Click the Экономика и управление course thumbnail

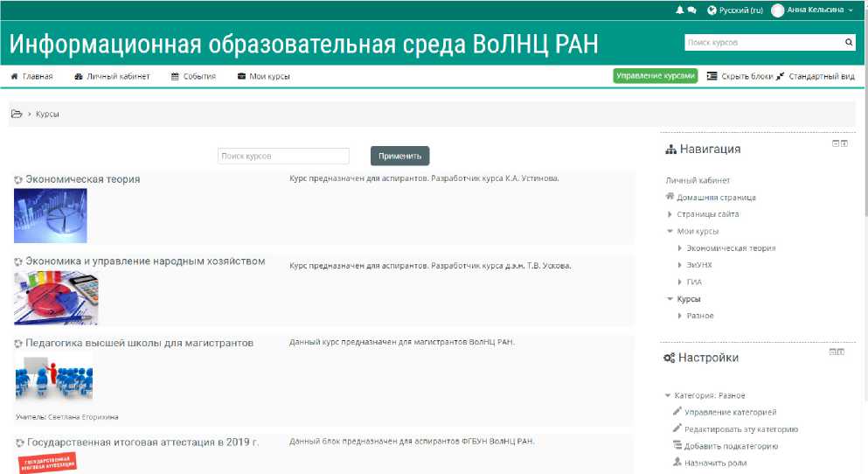pos(56,297)
